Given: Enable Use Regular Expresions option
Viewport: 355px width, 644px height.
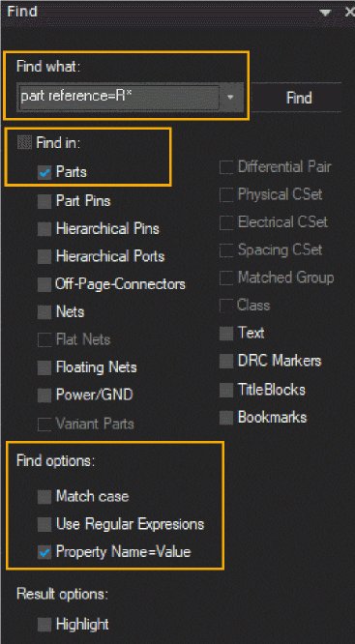Looking at the screenshot, I should coord(44,524).
